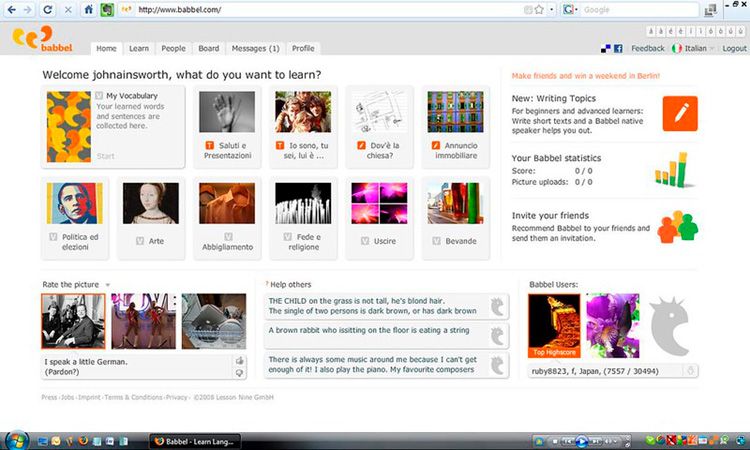Open the search engine selector dropdown
Image resolution: width=750 pixels, height=450 pixels.
[571, 10]
